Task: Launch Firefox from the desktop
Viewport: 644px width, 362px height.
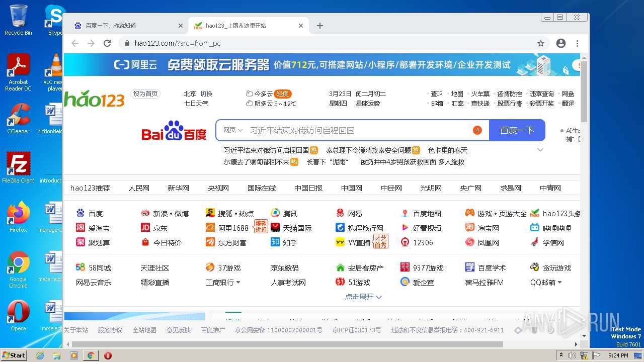Action: (x=18, y=217)
